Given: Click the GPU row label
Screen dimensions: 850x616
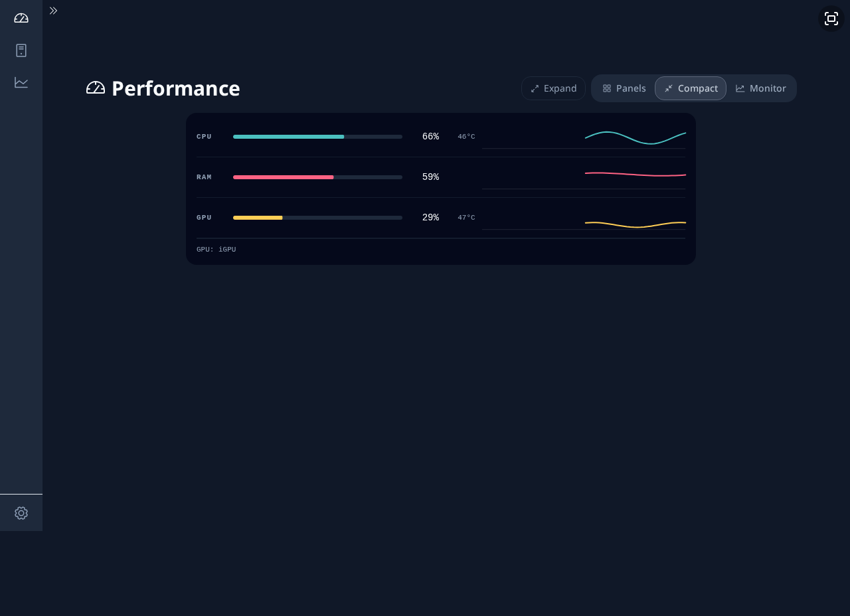Looking at the screenshot, I should 204,218.
